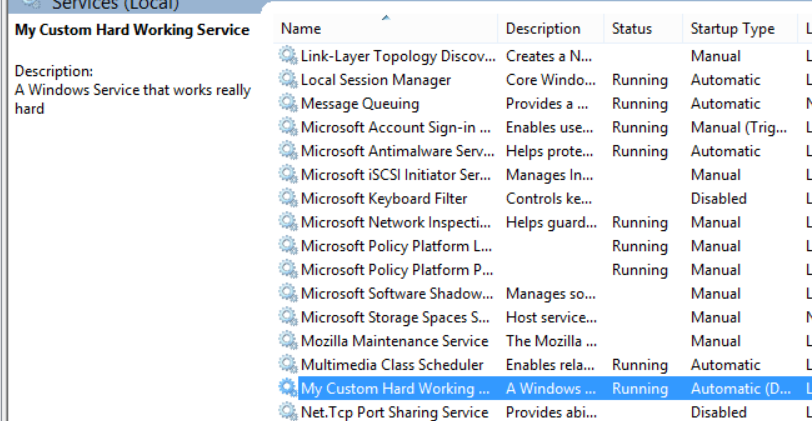Screen dimensions: 812x421
Task: Click Disabled startup type of Net.Tcp Port Sharing
Action: tap(718, 412)
